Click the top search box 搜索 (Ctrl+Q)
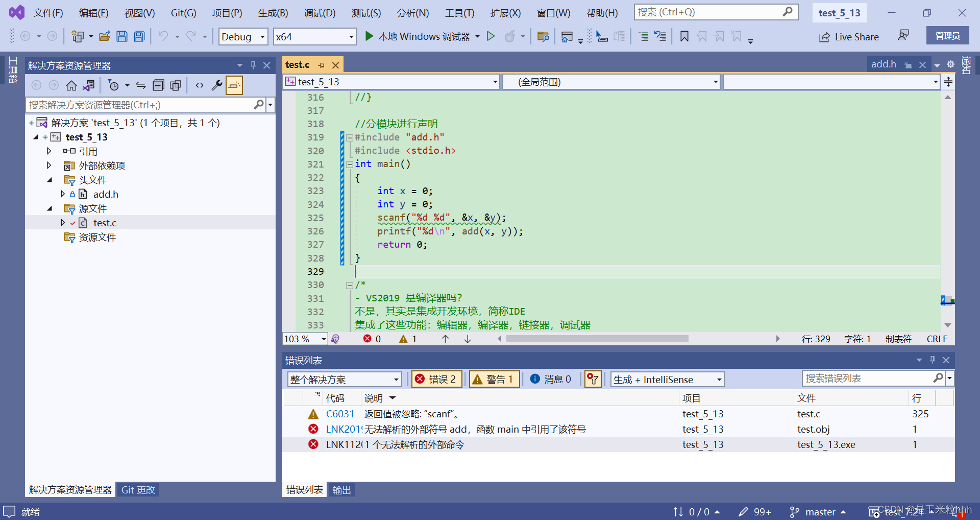980x520 pixels. click(x=716, y=12)
